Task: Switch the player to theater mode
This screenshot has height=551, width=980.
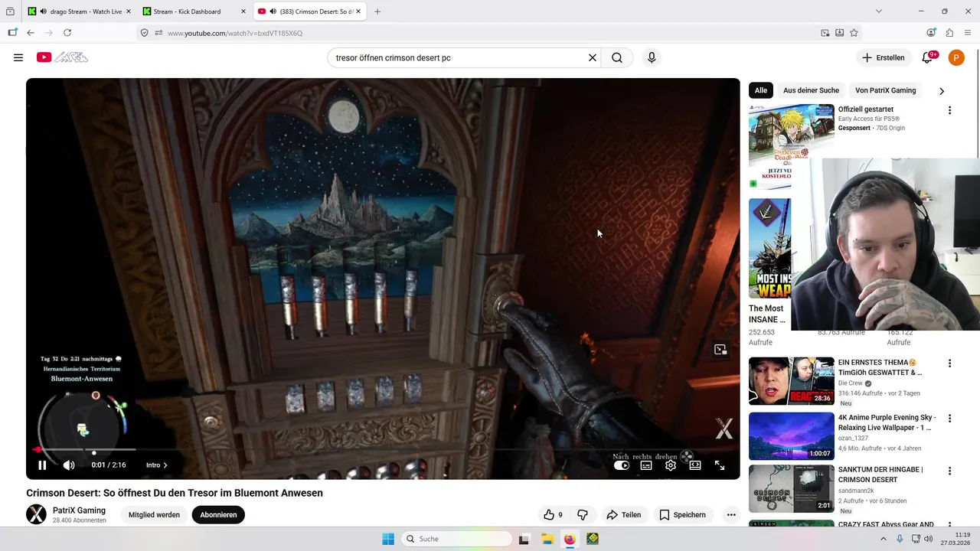Action: click(695, 465)
